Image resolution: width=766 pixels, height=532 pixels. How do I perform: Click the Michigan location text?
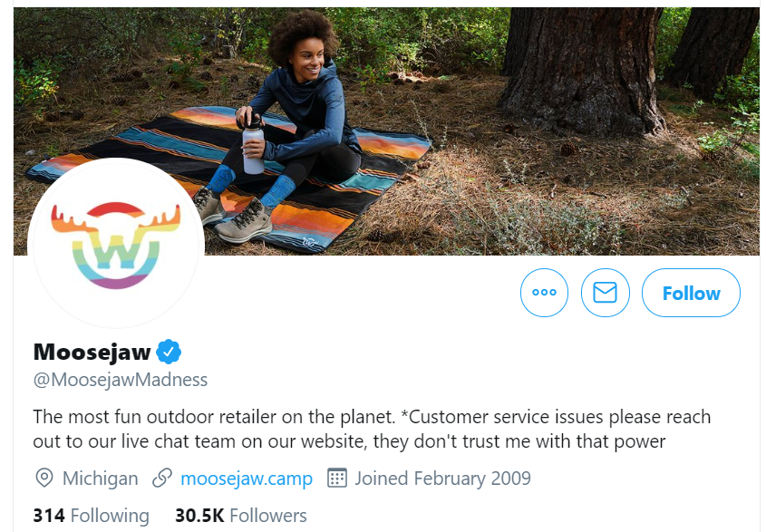[x=100, y=479]
